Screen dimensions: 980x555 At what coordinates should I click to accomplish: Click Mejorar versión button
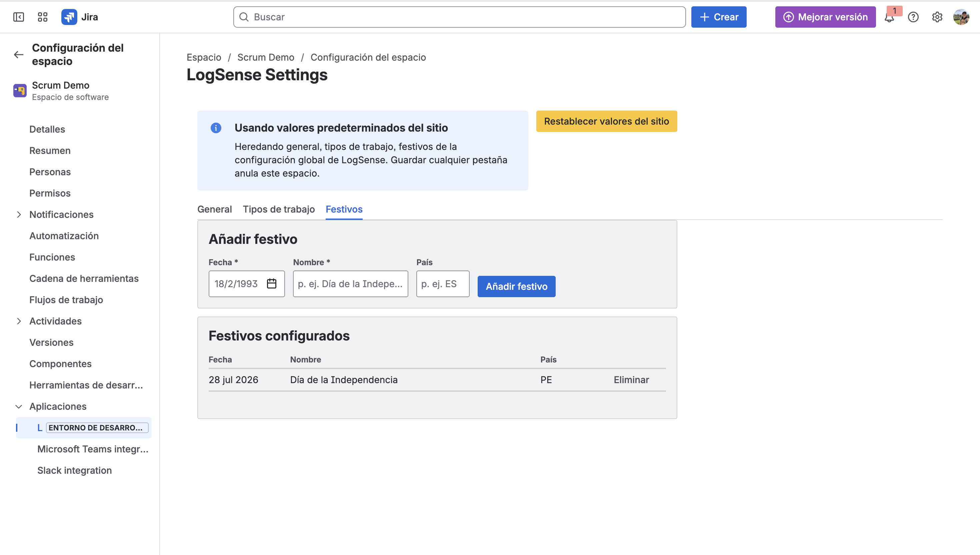[825, 17]
